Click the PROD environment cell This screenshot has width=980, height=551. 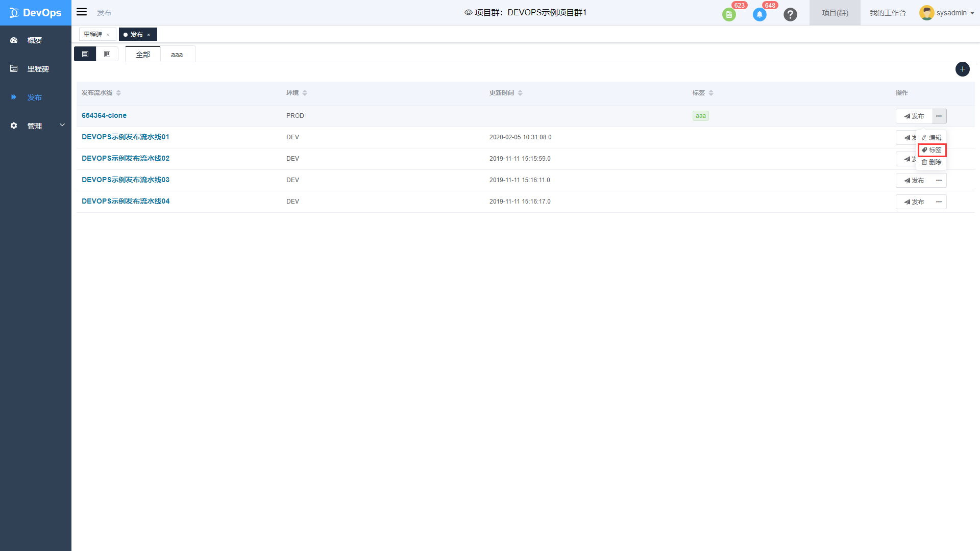point(295,116)
